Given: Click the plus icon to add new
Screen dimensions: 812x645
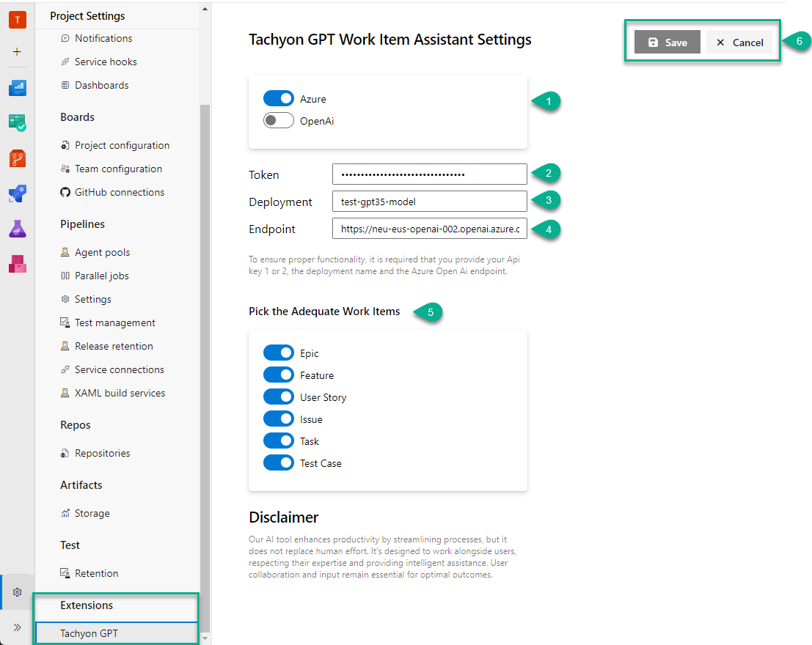Looking at the screenshot, I should click(x=18, y=52).
